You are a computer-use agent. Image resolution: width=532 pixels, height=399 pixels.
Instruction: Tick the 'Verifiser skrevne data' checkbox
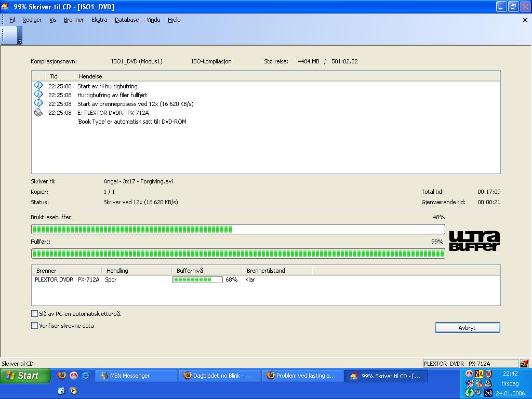point(35,326)
